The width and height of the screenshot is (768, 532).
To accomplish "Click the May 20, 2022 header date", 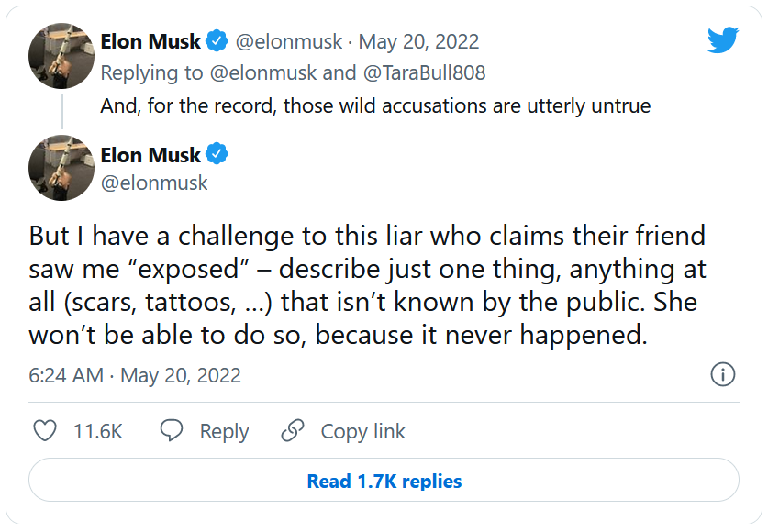I will click(x=418, y=42).
